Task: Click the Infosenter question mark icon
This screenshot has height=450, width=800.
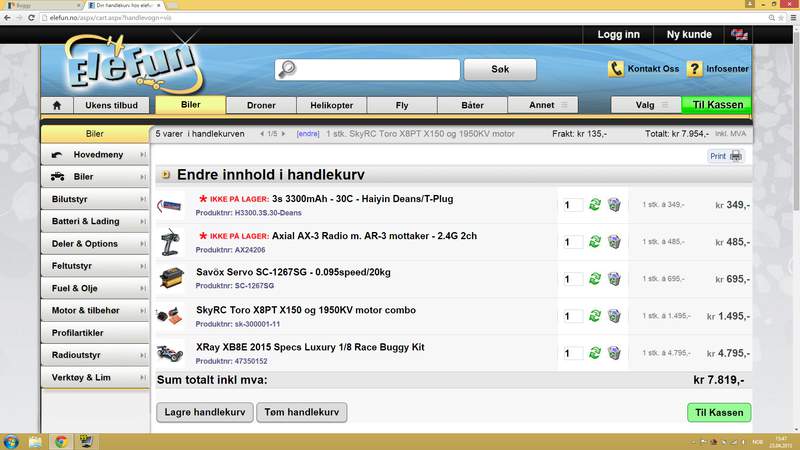Action: pyautogui.click(x=694, y=69)
